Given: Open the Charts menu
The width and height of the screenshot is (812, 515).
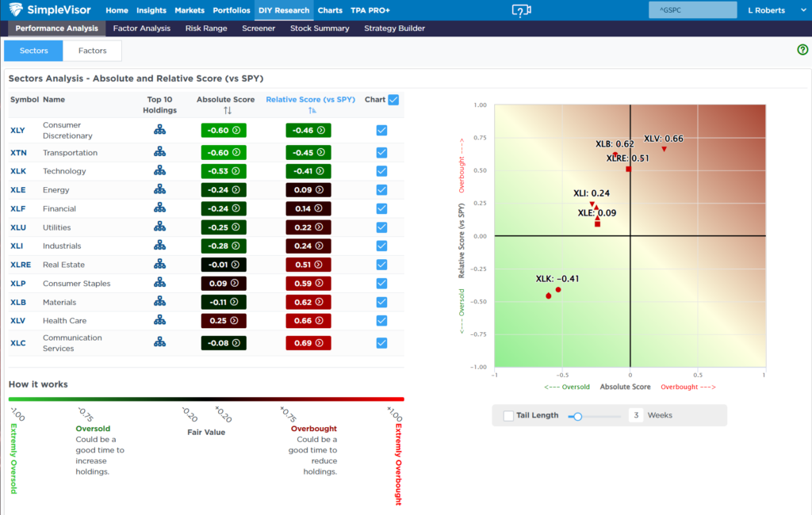Looking at the screenshot, I should [x=330, y=10].
